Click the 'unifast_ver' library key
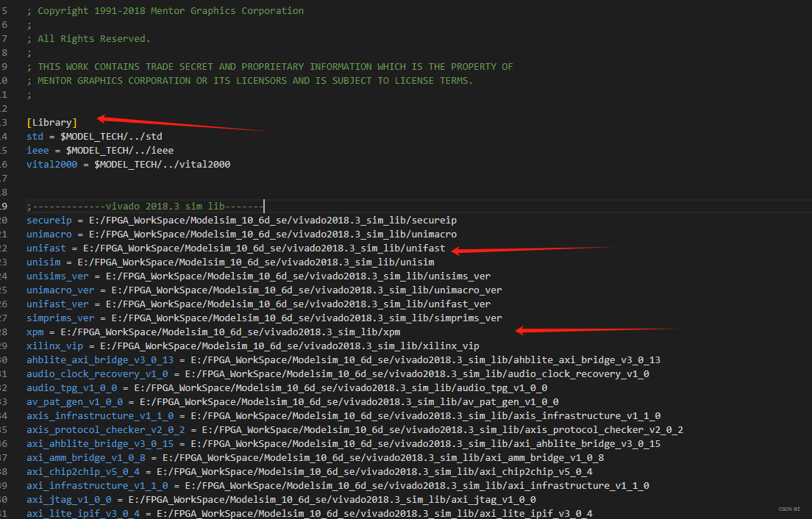 point(57,304)
